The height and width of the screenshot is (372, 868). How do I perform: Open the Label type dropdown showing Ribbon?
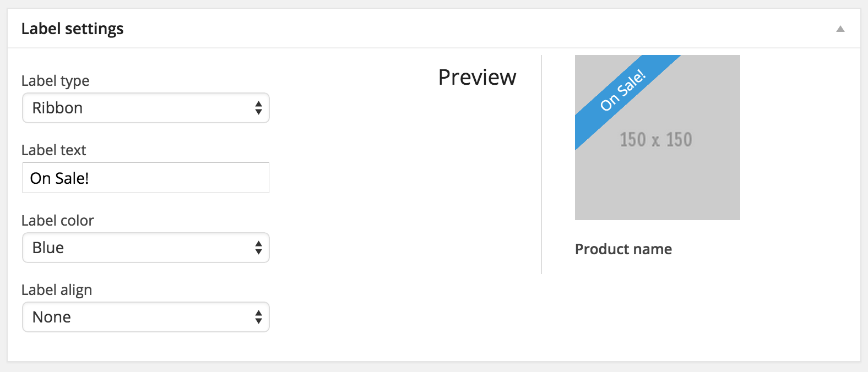pos(138,108)
